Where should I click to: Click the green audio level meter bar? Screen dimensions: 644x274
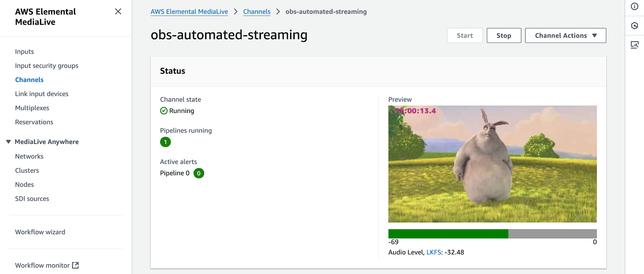pyautogui.click(x=448, y=234)
